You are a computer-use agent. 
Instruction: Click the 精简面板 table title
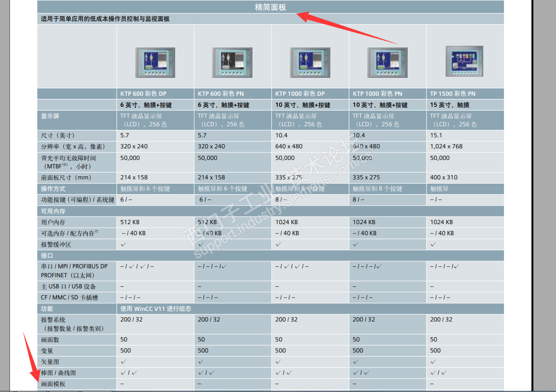[270, 7]
